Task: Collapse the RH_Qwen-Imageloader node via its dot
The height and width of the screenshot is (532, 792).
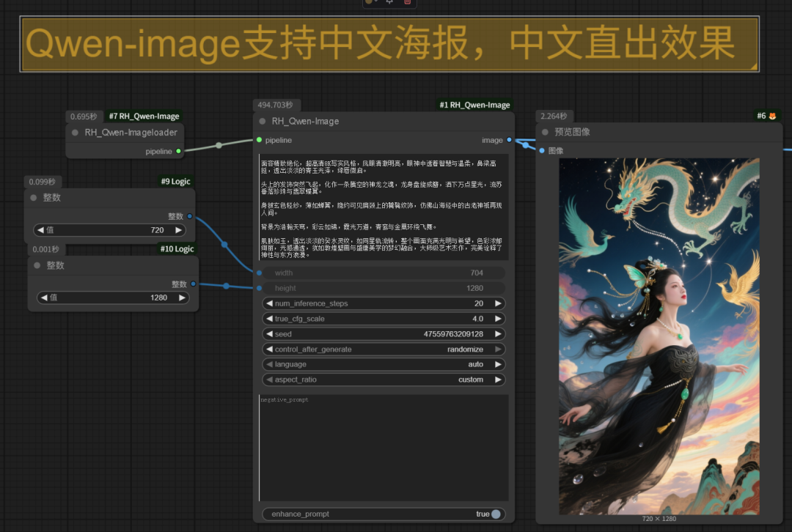Action: point(75,132)
